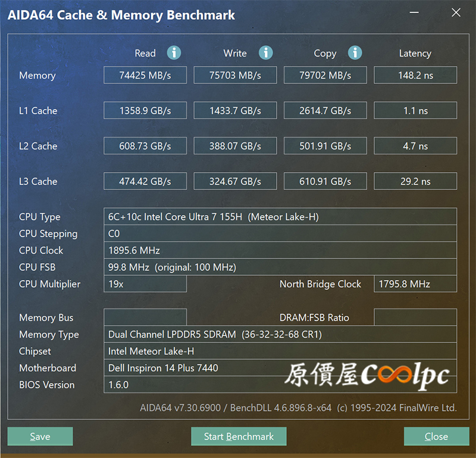Click the North Bridge Clock label
This screenshot has height=458, width=476.
pos(320,284)
